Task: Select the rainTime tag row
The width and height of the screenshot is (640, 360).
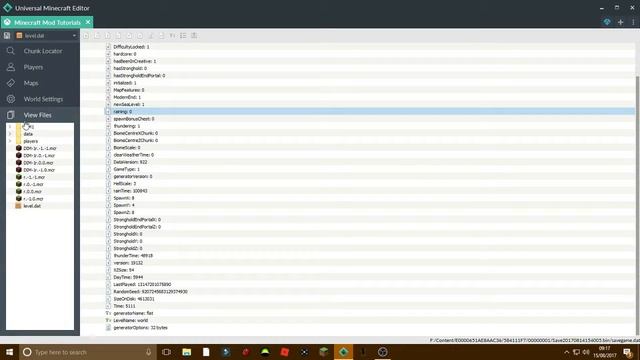Action: (130, 191)
